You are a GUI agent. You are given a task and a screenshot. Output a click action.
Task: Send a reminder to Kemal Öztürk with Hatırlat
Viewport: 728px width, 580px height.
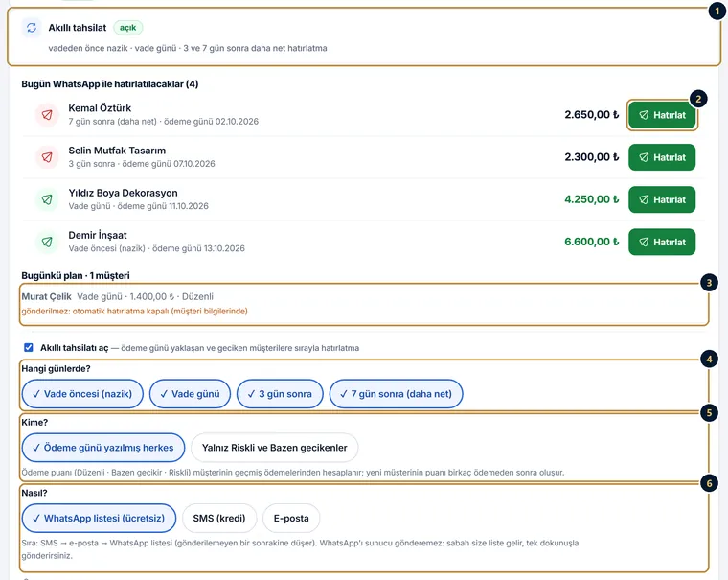click(662, 115)
